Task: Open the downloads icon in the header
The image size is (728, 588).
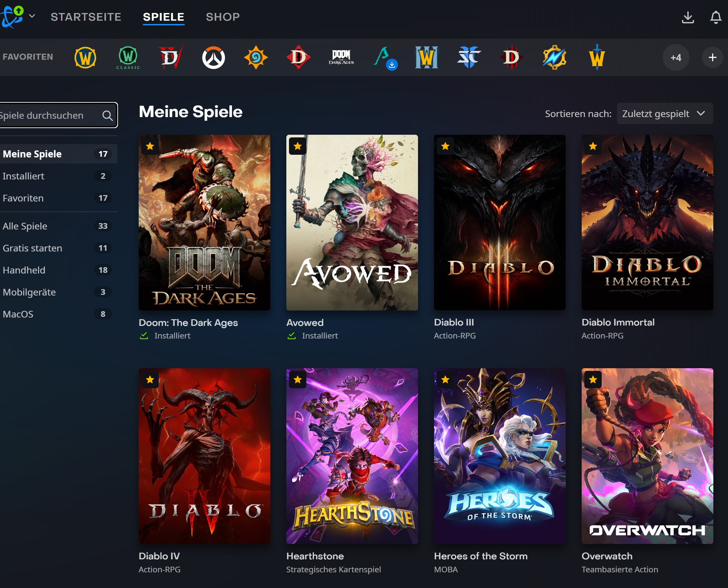Action: pyautogui.click(x=688, y=17)
